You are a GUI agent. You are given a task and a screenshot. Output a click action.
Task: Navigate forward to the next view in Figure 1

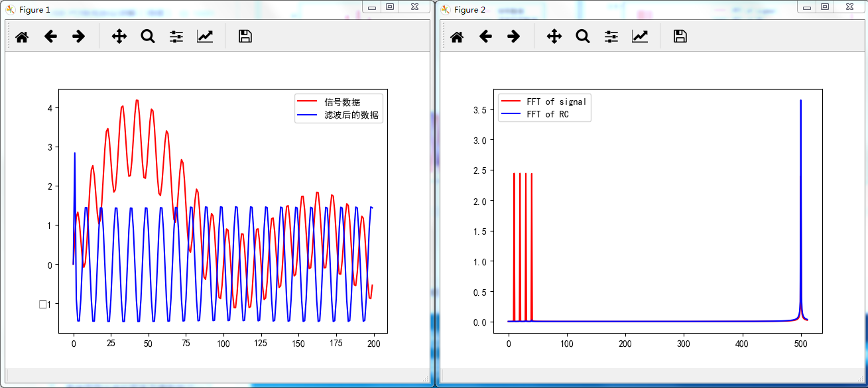(x=78, y=36)
